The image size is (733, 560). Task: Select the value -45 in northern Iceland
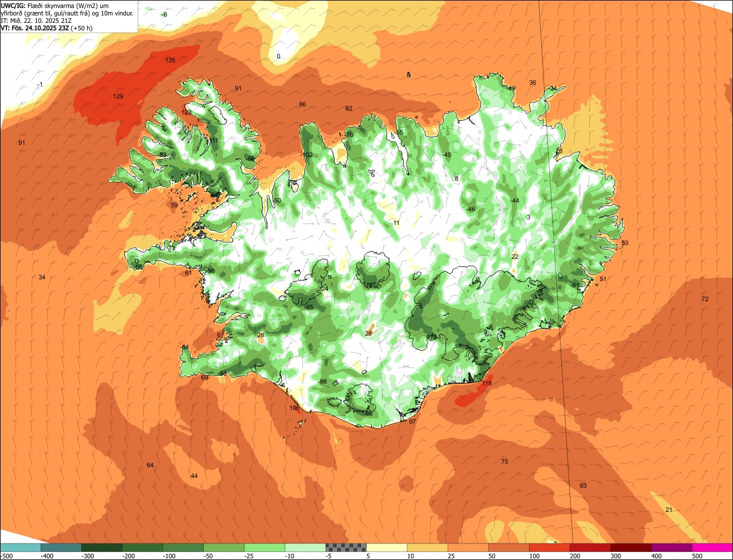pyautogui.click(x=447, y=155)
